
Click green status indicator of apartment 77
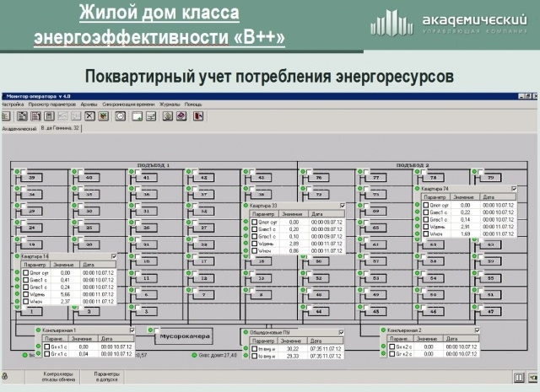[360, 171]
